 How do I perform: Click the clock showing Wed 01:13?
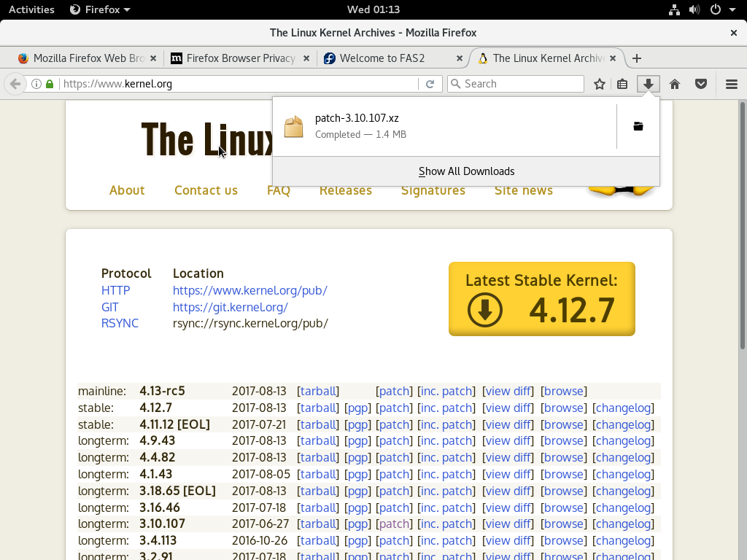pyautogui.click(x=373, y=9)
